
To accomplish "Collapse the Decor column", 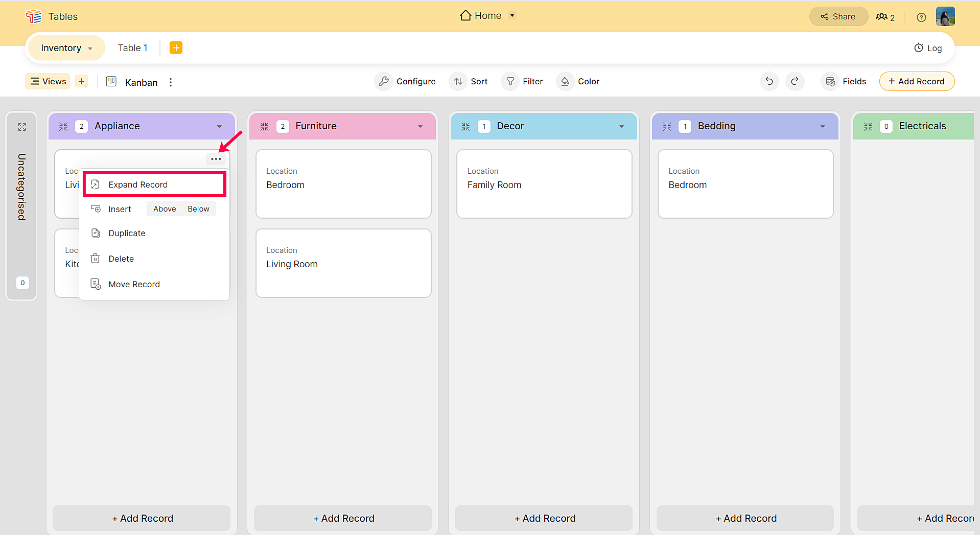I will pyautogui.click(x=465, y=126).
